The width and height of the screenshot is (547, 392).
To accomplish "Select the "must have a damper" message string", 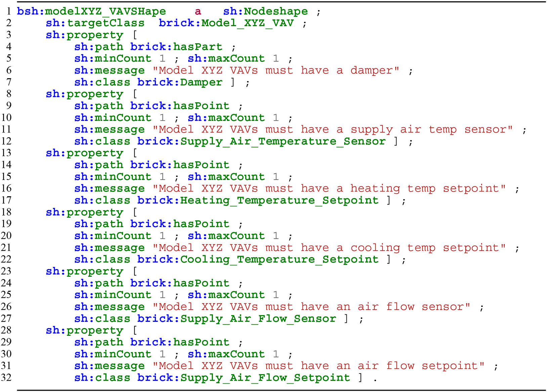I will 276,71.
